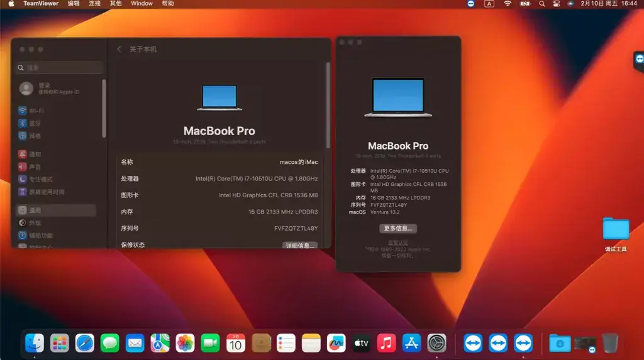
Task: Click the date and time in menu bar
Action: point(609,3)
